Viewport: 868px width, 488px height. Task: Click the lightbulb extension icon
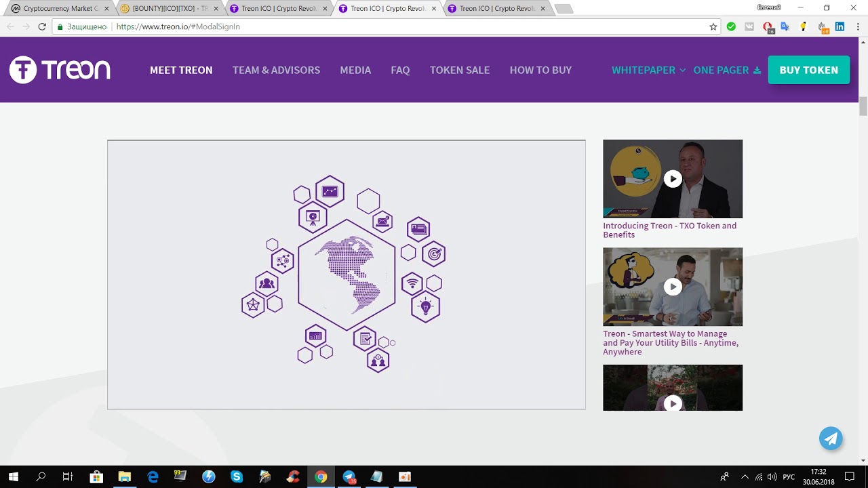tap(804, 26)
